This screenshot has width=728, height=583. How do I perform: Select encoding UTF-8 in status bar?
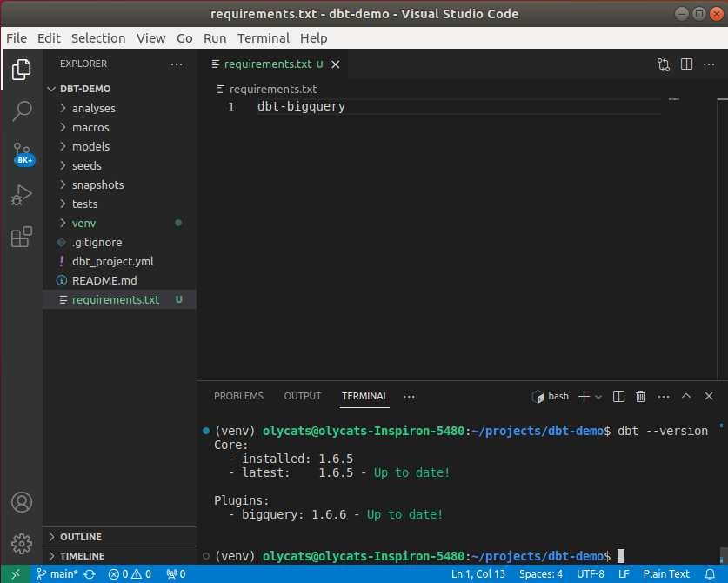coord(591,574)
